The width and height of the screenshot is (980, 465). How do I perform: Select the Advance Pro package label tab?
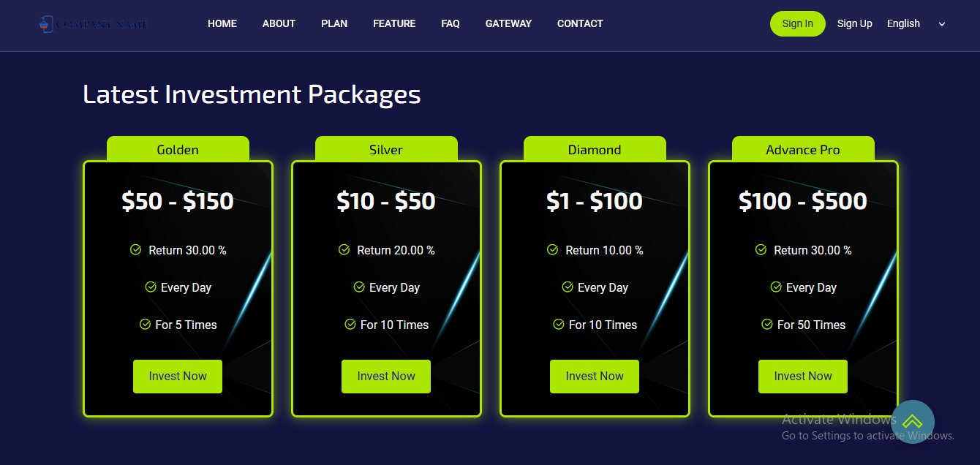point(803,149)
